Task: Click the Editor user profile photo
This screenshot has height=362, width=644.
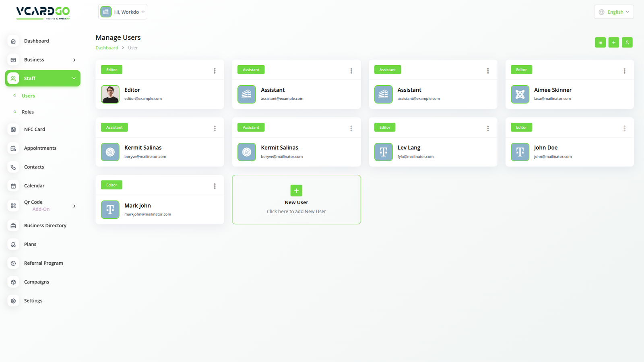Action: click(x=110, y=95)
